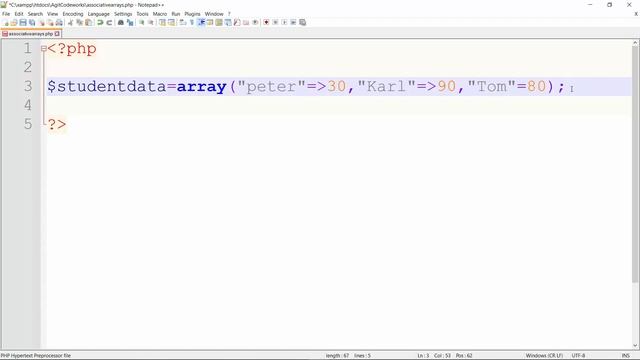
Task: Open the Function List panel
Action: (237, 22)
